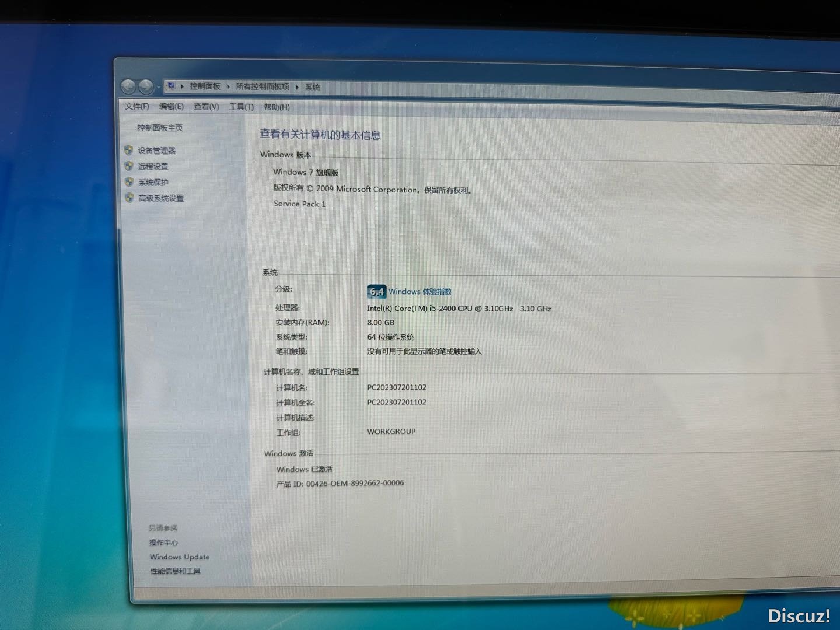840x630 pixels.
Task: Click shield icon beside 系统保护
Action: 129,181
